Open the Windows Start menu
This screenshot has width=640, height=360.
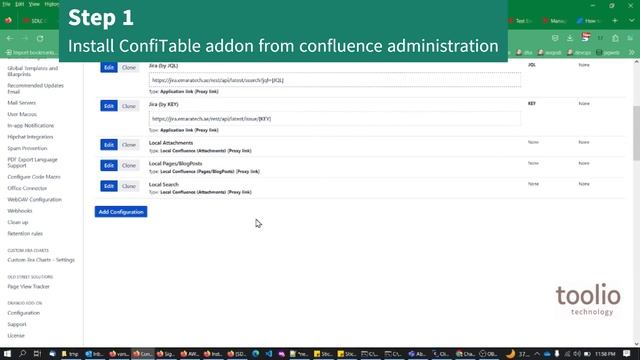[7, 353]
